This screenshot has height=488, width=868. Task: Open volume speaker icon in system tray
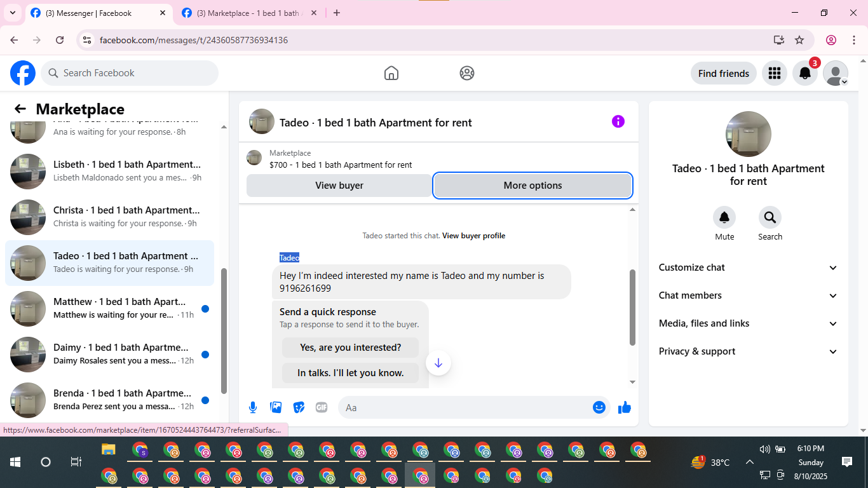(x=764, y=449)
